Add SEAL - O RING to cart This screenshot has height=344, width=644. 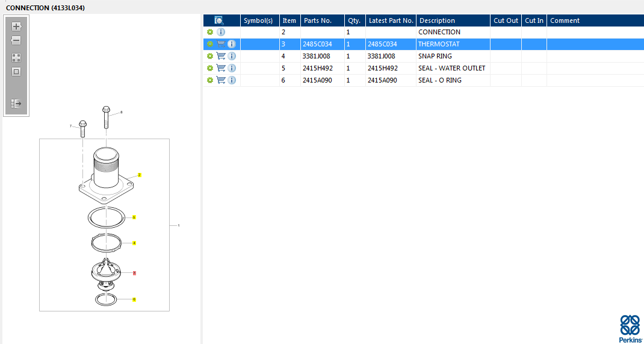(x=221, y=80)
